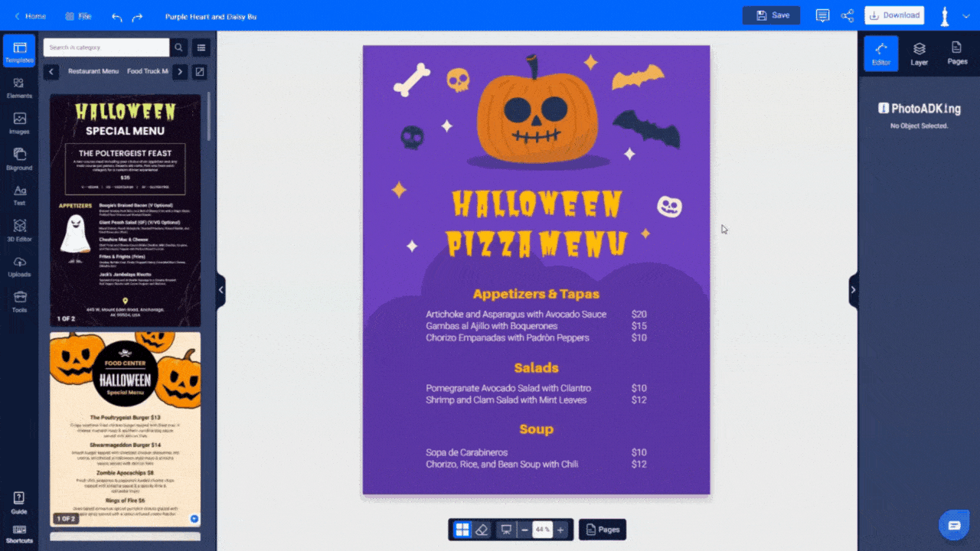This screenshot has width=980, height=551.
Task: Show next template categories with right chevron
Action: pos(180,71)
